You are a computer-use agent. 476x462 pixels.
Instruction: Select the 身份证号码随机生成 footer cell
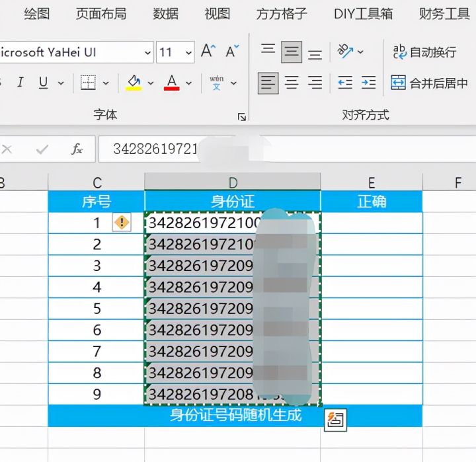tap(235, 416)
